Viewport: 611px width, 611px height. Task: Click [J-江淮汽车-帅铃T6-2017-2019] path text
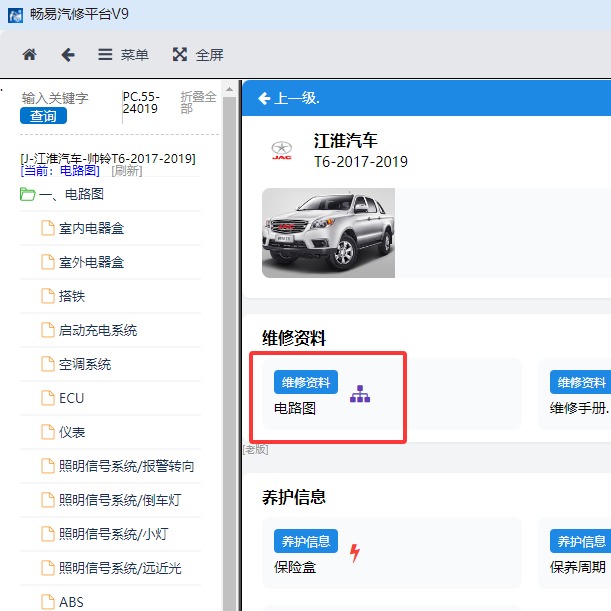point(108,159)
